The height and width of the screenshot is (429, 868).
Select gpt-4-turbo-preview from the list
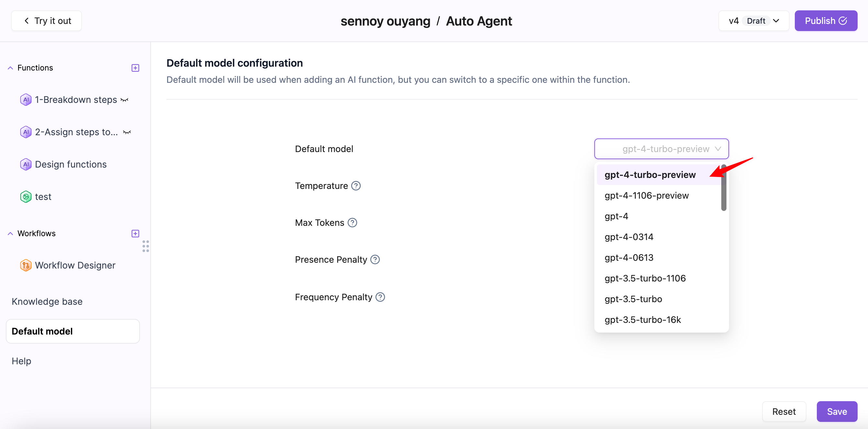click(x=658, y=175)
